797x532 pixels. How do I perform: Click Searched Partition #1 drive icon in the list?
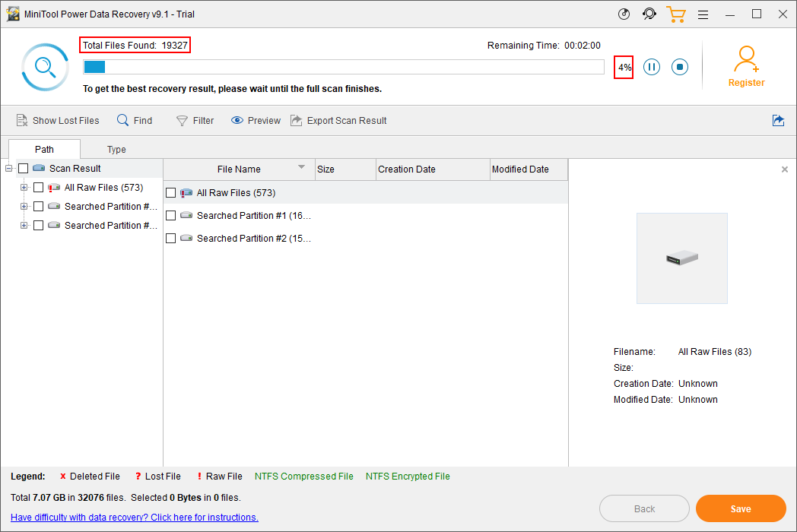[186, 215]
